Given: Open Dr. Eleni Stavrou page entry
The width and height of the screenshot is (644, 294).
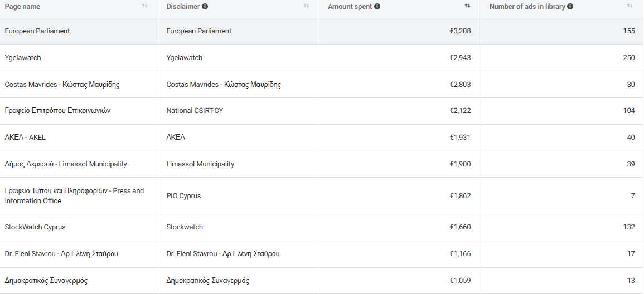Looking at the screenshot, I should (x=61, y=254).
